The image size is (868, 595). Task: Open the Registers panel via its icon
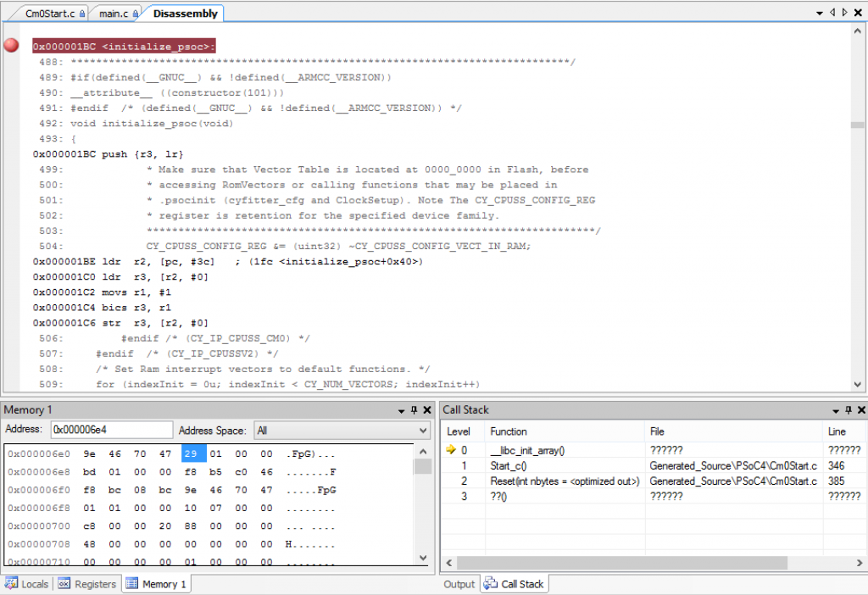[x=64, y=584]
